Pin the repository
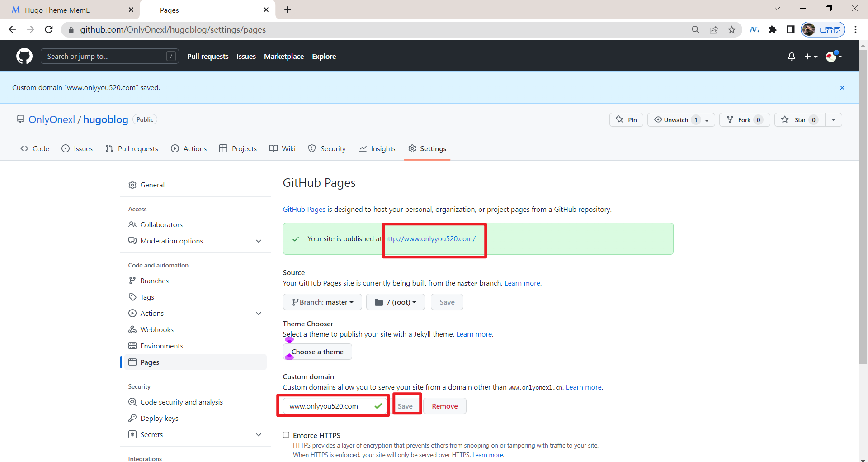 point(626,120)
